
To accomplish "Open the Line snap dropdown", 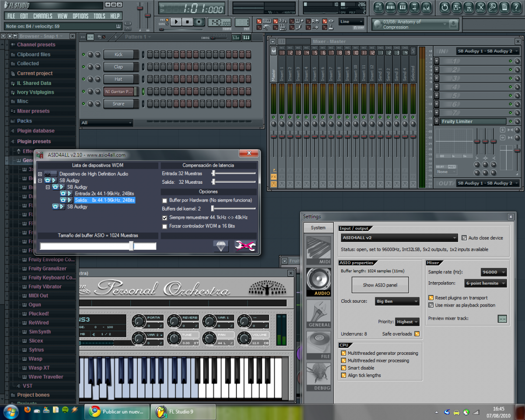I will [x=351, y=21].
